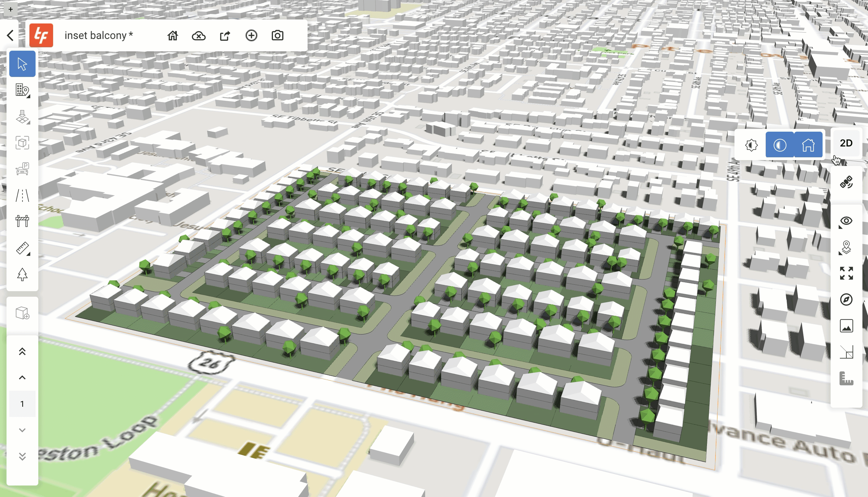Go back with the left chevron
The image size is (868, 497).
[x=11, y=35]
